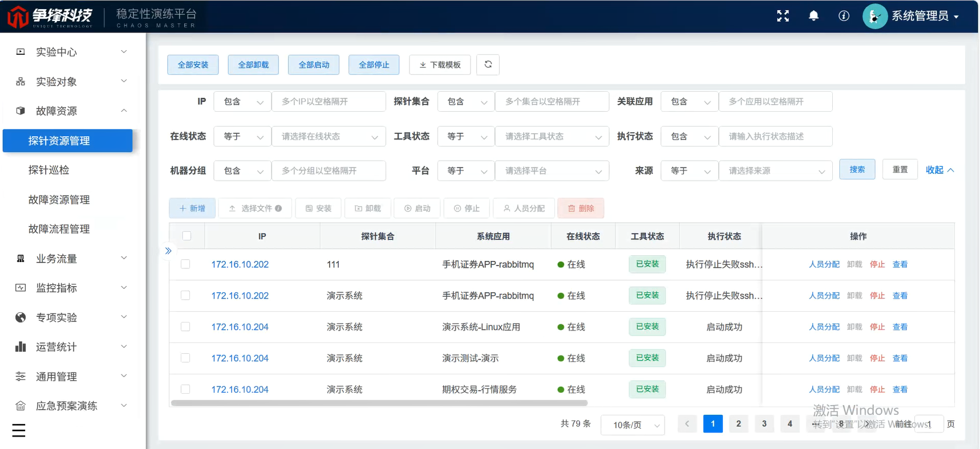
Task: Click the 新增 button
Action: click(192, 209)
